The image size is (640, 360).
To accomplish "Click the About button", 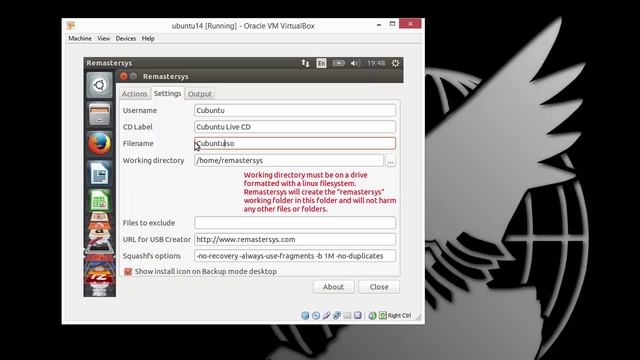I will pyautogui.click(x=333, y=287).
